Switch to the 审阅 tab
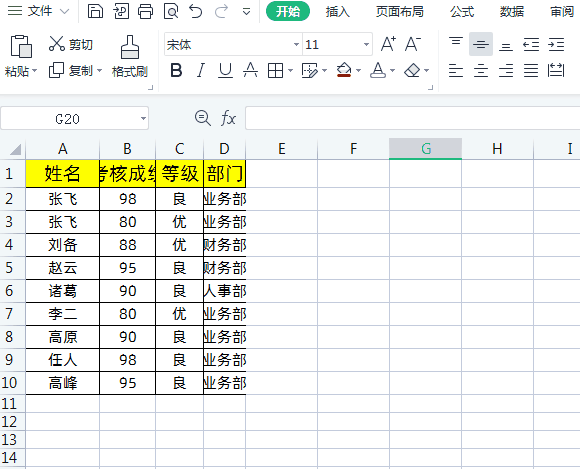Screen dimensions: 580x469 tap(562, 11)
